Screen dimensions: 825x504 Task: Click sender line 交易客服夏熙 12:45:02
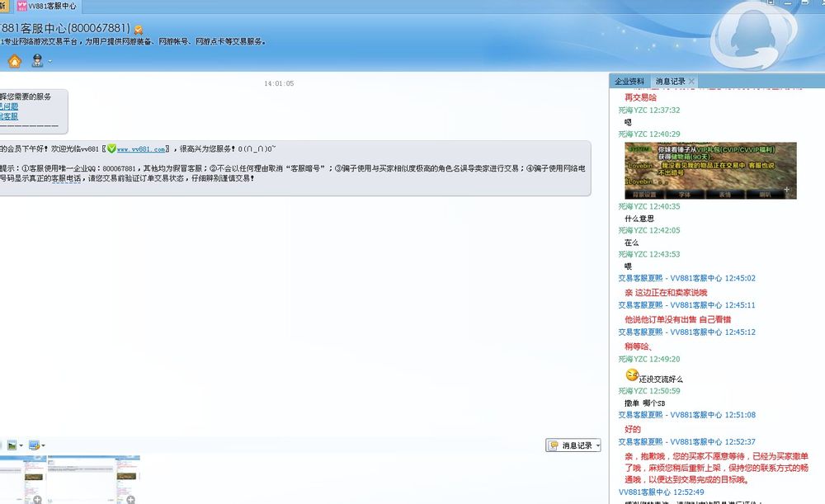686,278
